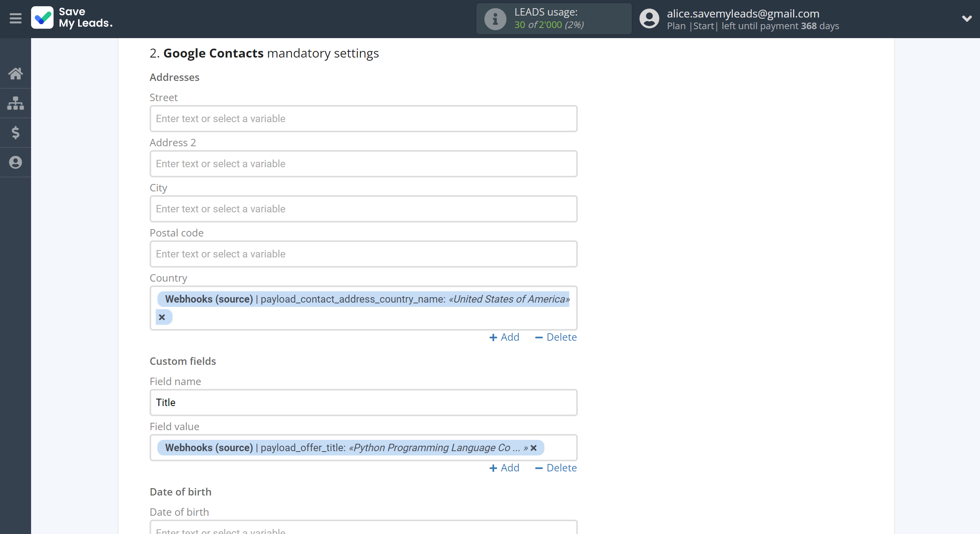
Task: Remove the payload_offer_title variable
Action: (x=534, y=448)
